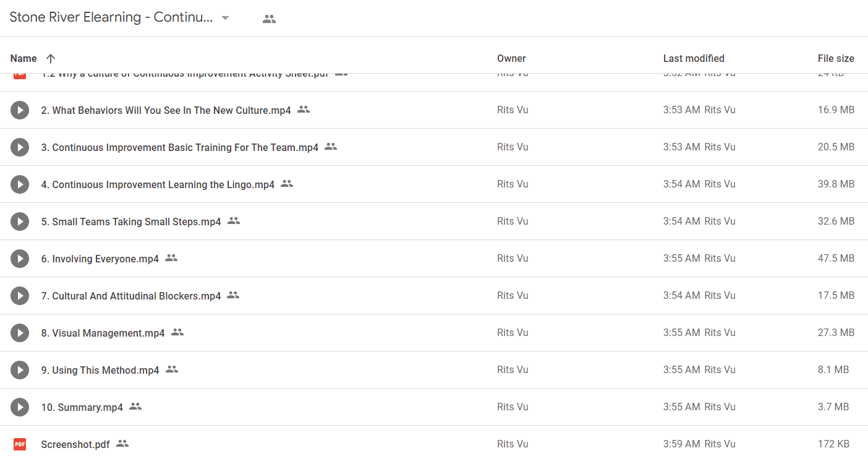Select file 3. Continuous Improvement Basic Training For The Team.mp4

click(180, 147)
